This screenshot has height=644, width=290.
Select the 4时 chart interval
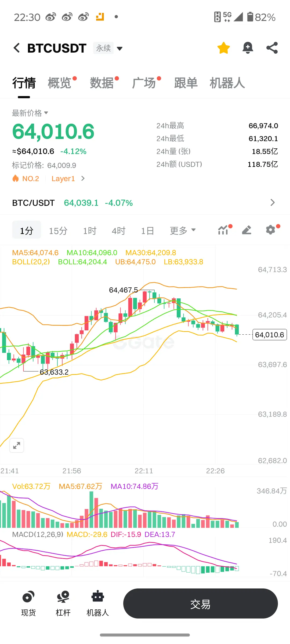tap(118, 230)
